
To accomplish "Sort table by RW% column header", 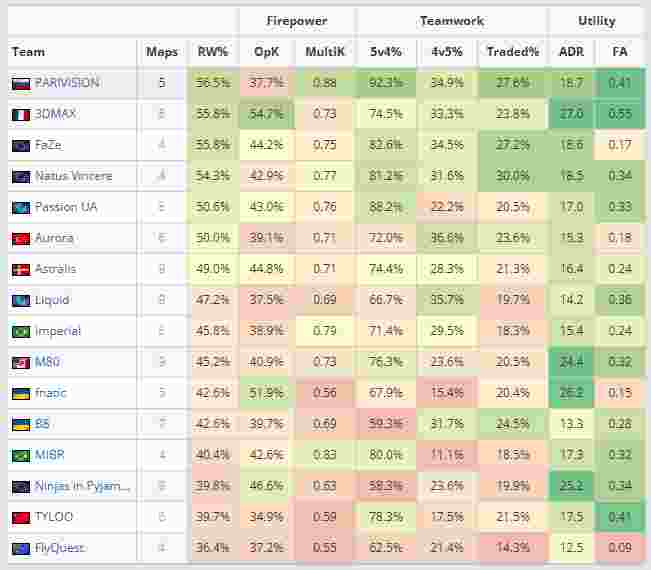I will (212, 52).
